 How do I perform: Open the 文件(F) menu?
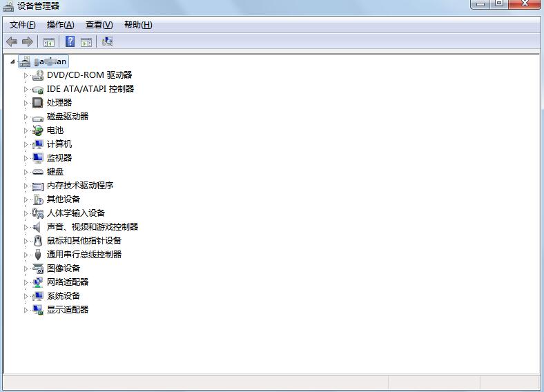(x=23, y=25)
